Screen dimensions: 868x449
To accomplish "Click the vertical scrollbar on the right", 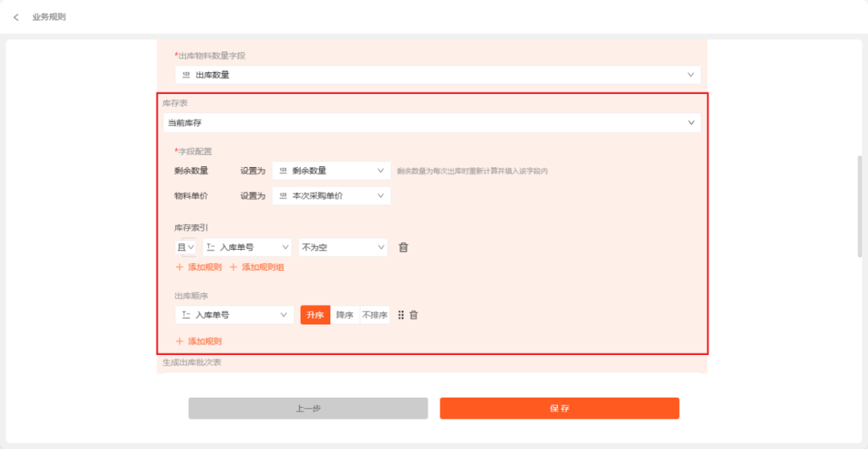I will click(x=860, y=206).
